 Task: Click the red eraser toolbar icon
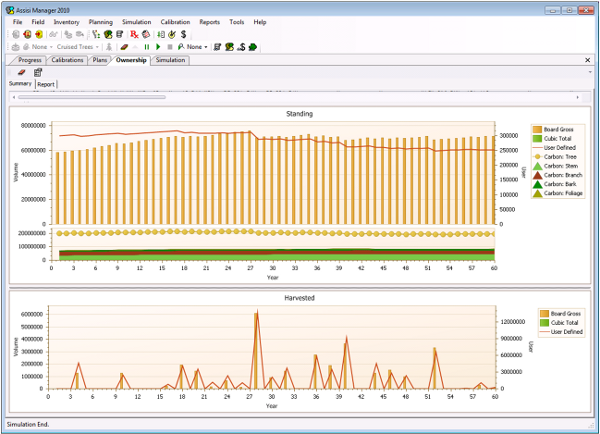pyautogui.click(x=124, y=47)
